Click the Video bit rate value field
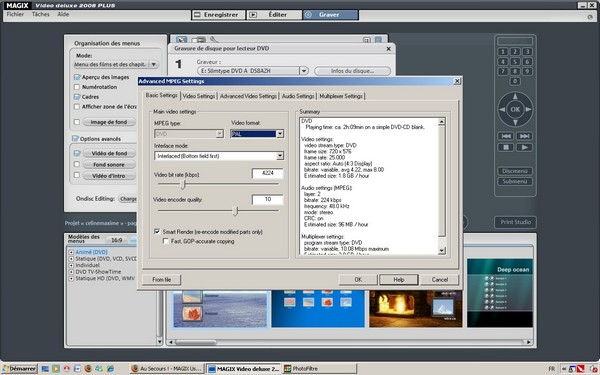Screen dimensions: 600x375 (x=267, y=173)
